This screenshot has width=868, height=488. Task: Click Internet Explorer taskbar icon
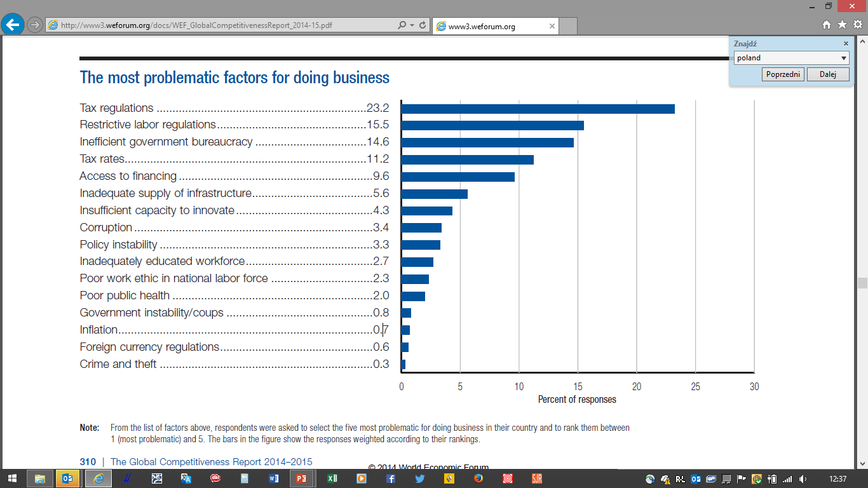(98, 478)
